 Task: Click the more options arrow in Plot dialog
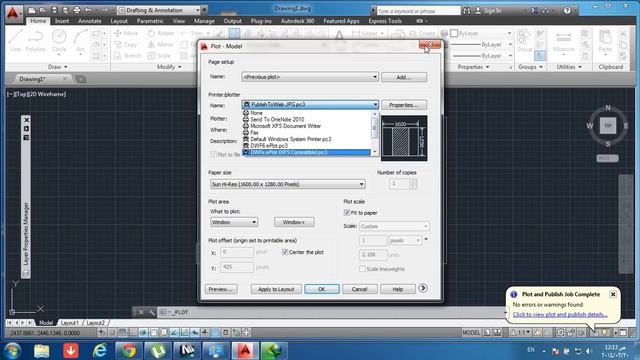click(x=423, y=288)
